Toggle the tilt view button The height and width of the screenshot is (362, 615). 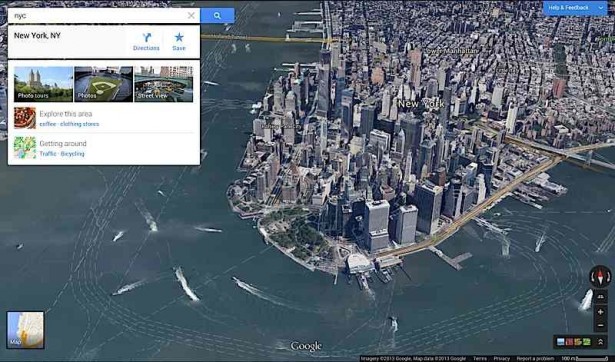point(600,297)
